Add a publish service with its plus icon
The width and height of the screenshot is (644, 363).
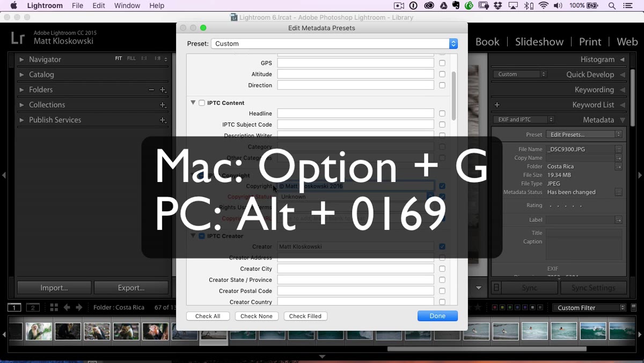pos(163,120)
